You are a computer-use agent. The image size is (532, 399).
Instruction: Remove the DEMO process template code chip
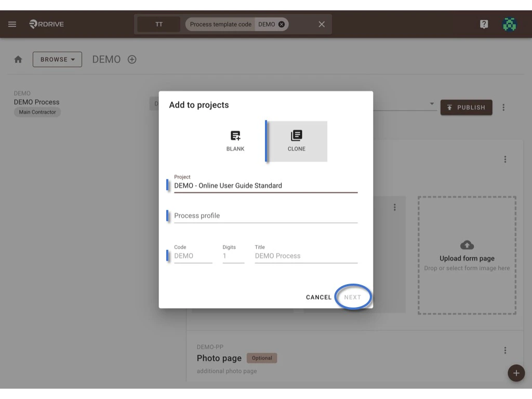(281, 24)
